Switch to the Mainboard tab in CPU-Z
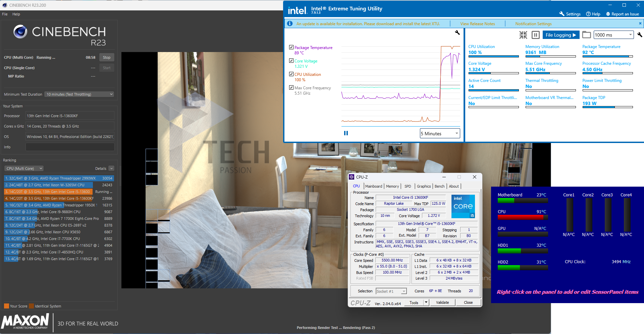 (x=373, y=186)
